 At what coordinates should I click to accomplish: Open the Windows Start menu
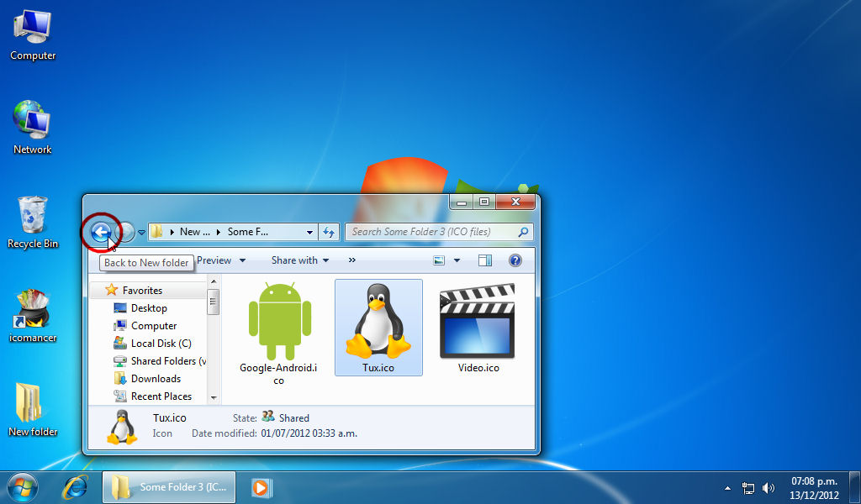[23, 487]
